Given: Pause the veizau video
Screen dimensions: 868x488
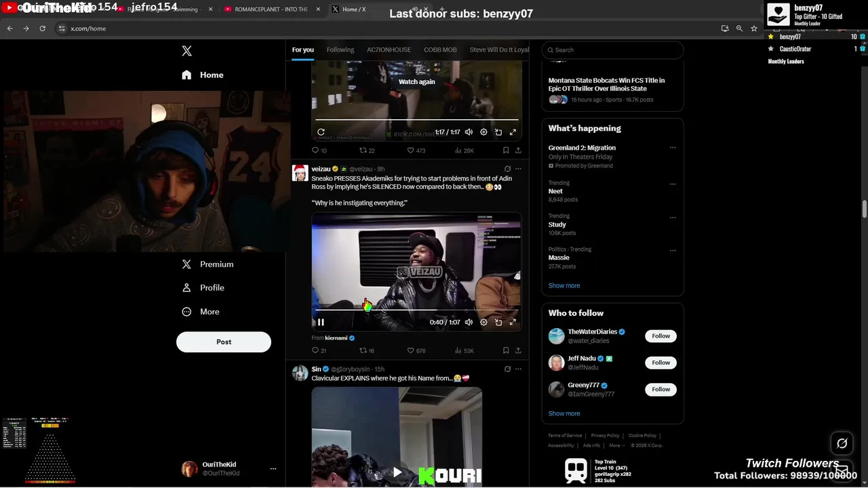Looking at the screenshot, I should click(321, 322).
